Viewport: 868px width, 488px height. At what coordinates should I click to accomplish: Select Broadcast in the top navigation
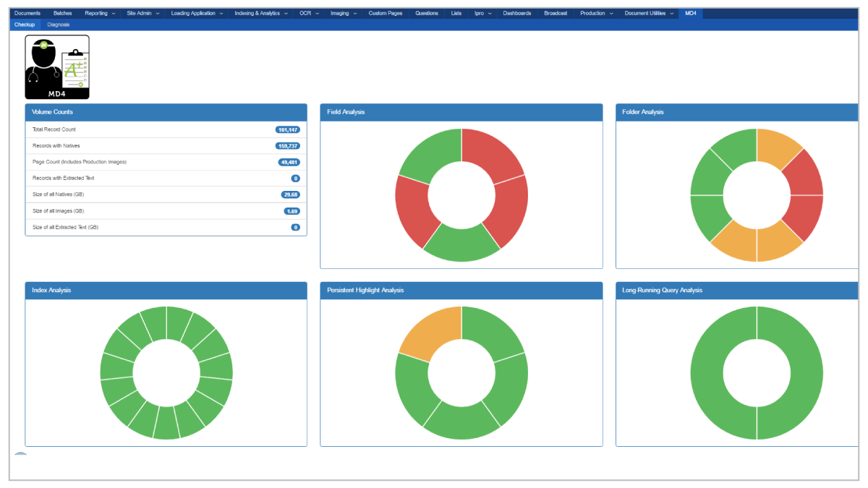[x=556, y=13]
